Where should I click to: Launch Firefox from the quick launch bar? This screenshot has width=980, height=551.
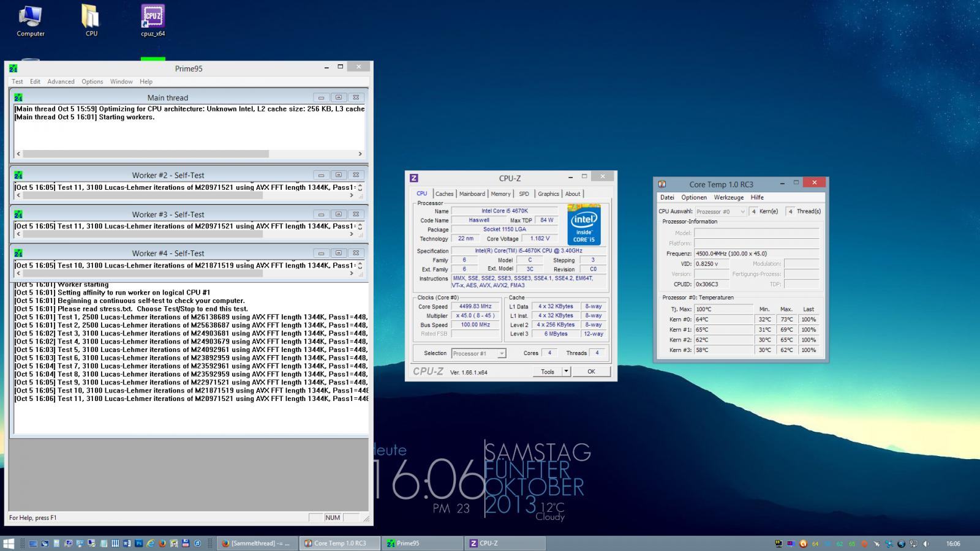pyautogui.click(x=162, y=543)
